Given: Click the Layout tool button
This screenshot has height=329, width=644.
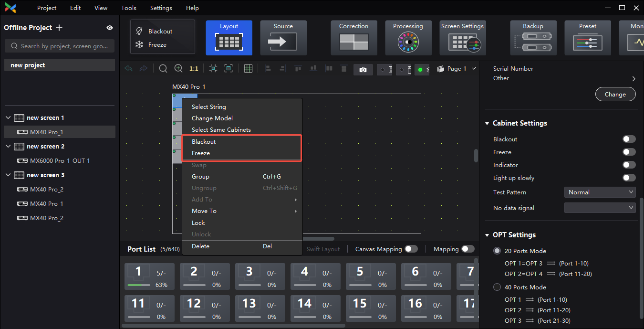Looking at the screenshot, I should (x=229, y=38).
